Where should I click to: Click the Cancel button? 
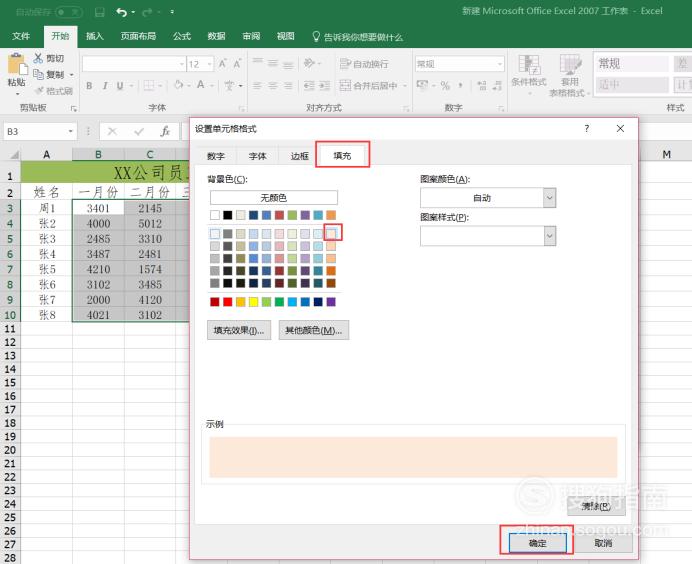tap(602, 543)
